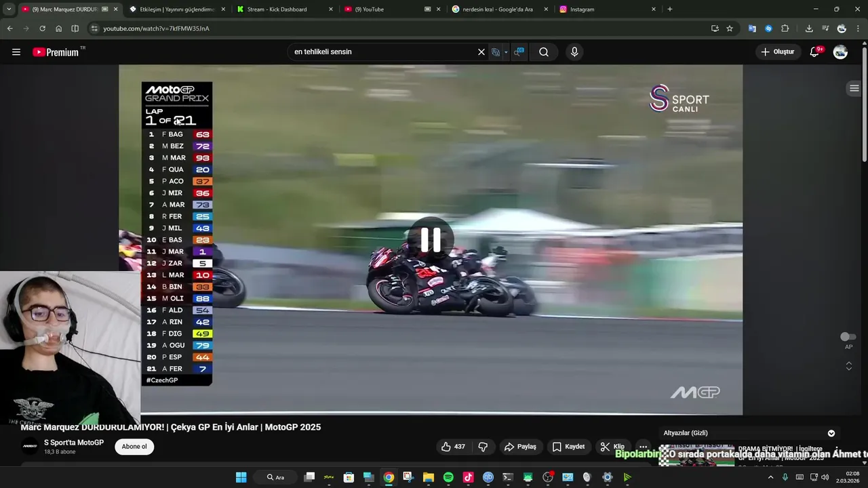This screenshot has height=488, width=868.
Task: Open the YouTube hamburger guide menu
Action: tap(16, 52)
